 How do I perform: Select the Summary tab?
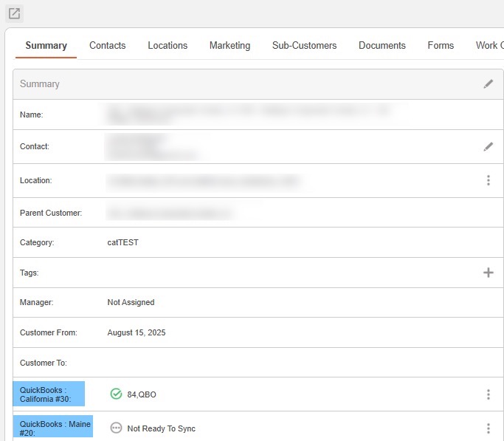click(x=46, y=46)
